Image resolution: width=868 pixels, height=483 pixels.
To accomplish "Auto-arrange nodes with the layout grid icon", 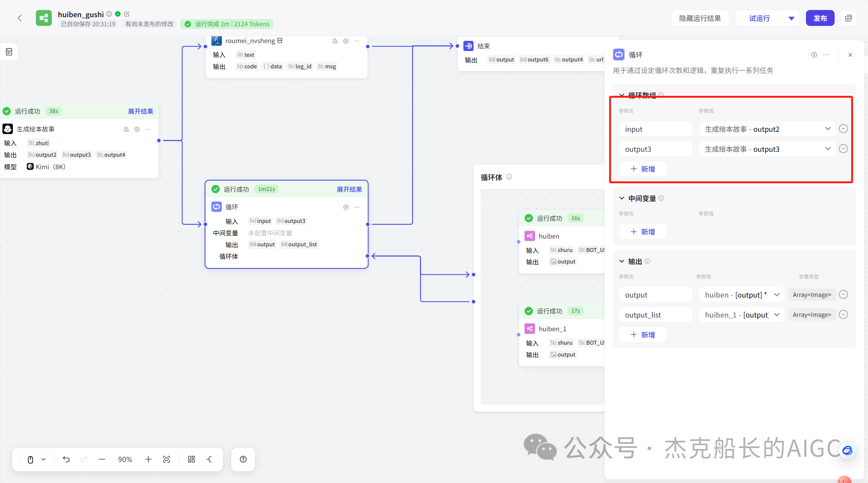I will [x=192, y=459].
